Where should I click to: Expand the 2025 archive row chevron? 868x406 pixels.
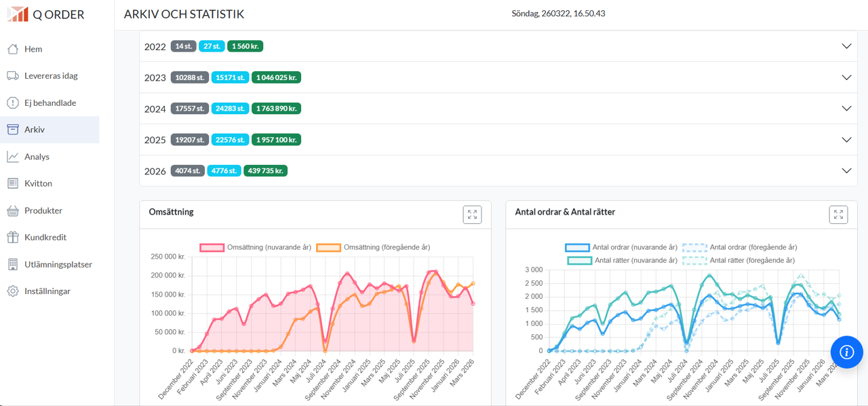[846, 140]
